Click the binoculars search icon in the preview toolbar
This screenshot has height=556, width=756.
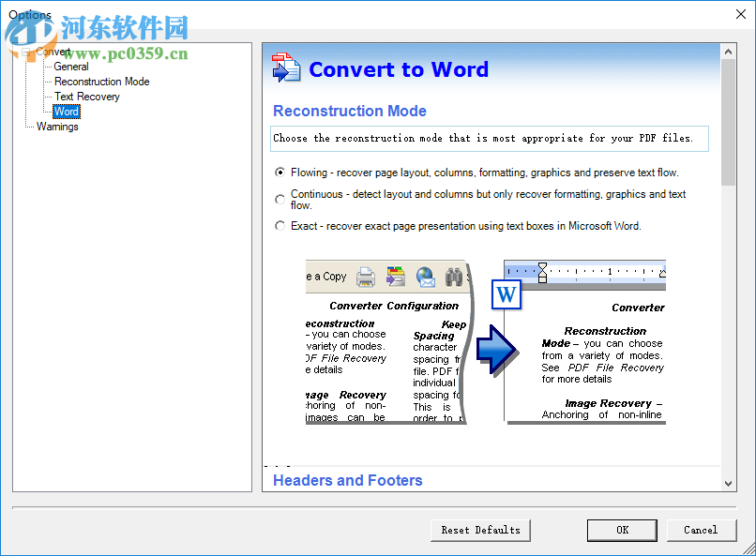tap(453, 275)
